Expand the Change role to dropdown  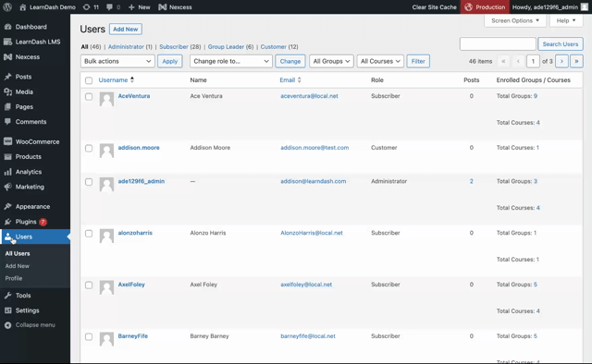(x=231, y=61)
